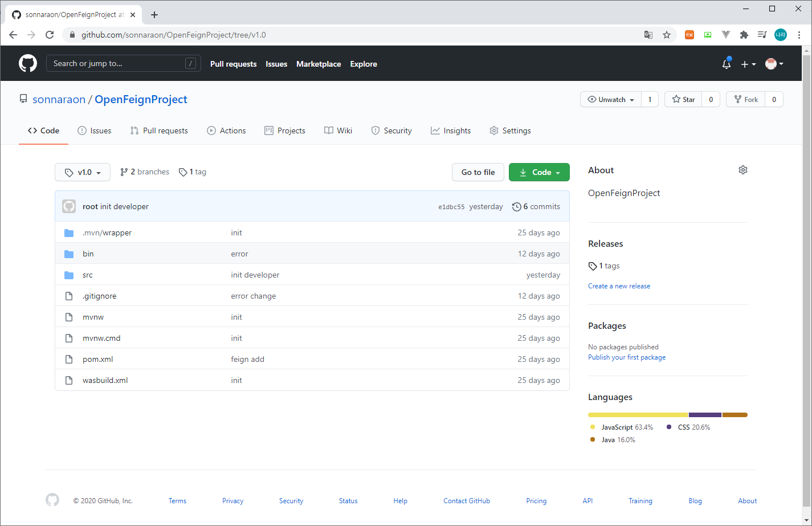The width and height of the screenshot is (812, 526).
Task: Open the media control toolbar icon
Action: click(x=762, y=35)
